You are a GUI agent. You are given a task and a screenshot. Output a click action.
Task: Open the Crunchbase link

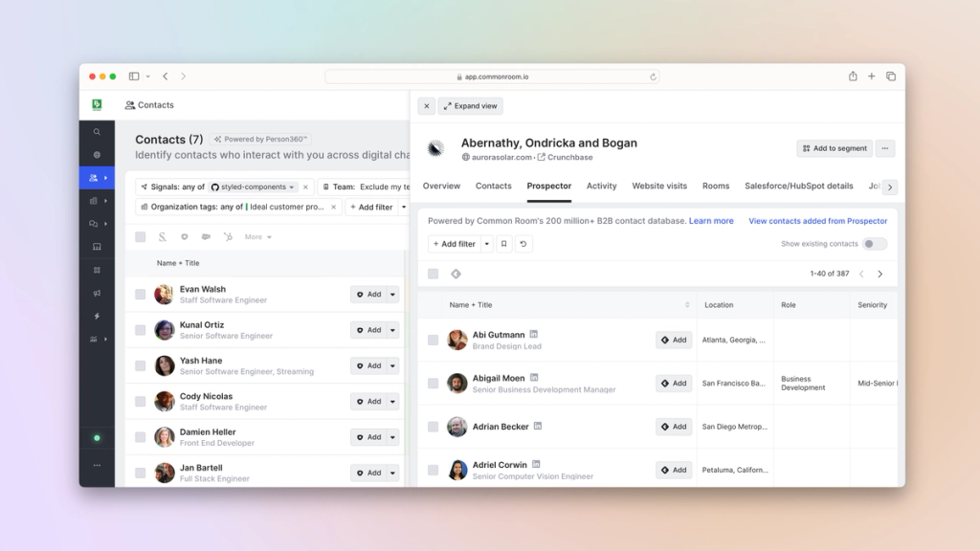click(566, 158)
